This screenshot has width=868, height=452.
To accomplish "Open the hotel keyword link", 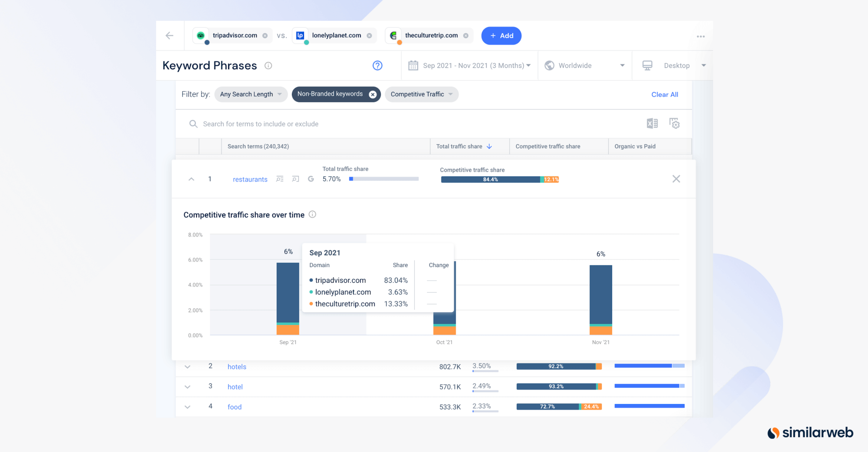I will click(x=235, y=387).
